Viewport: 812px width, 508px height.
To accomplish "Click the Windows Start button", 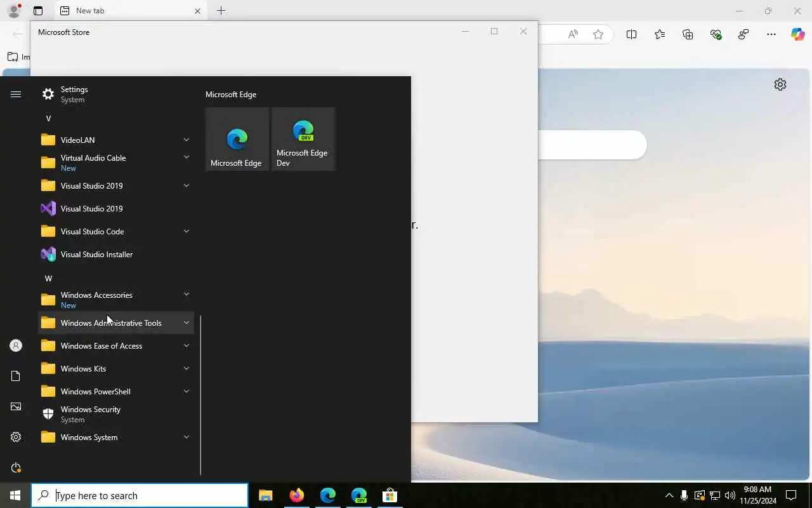I will click(15, 495).
